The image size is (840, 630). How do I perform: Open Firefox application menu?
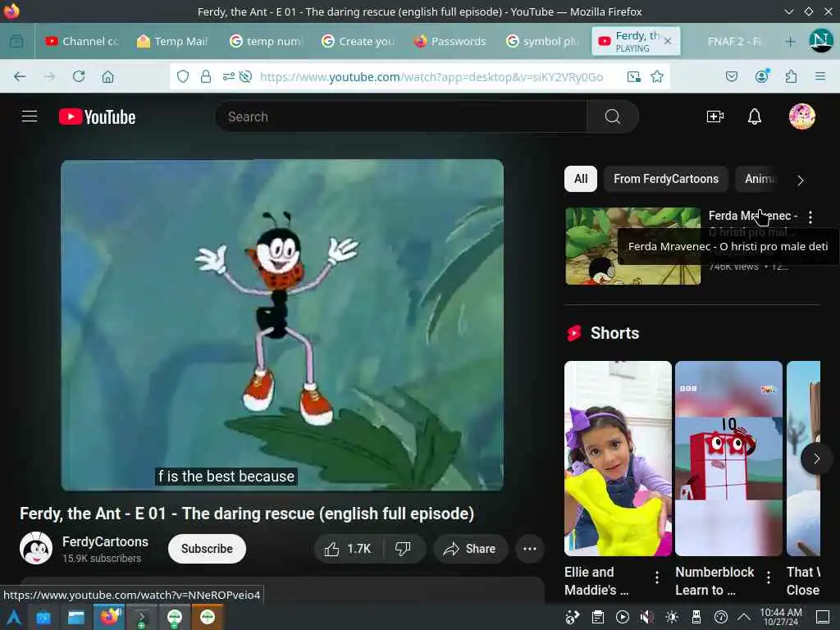[x=820, y=76]
